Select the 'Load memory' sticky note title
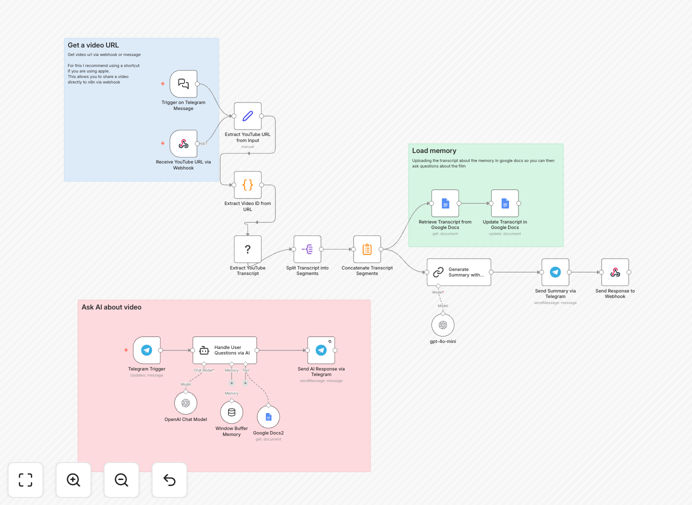 tap(434, 151)
